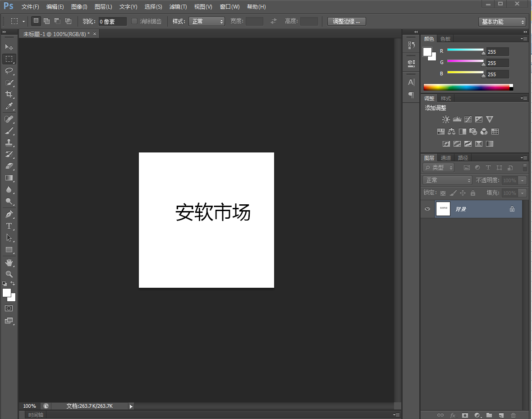Open the 样式 dropdown showing 正常

206,21
